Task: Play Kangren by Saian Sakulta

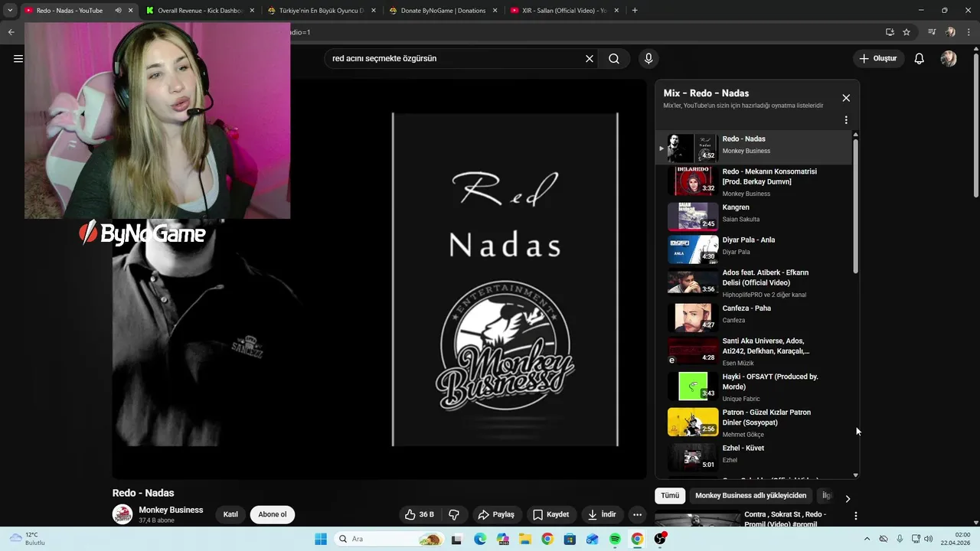Action: [x=754, y=217]
